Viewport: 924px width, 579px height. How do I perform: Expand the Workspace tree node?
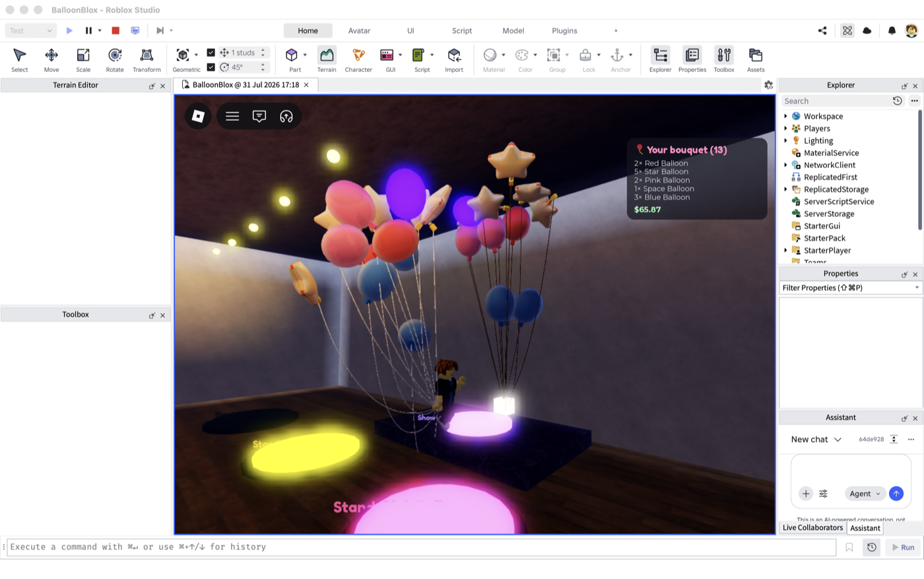[785, 116]
